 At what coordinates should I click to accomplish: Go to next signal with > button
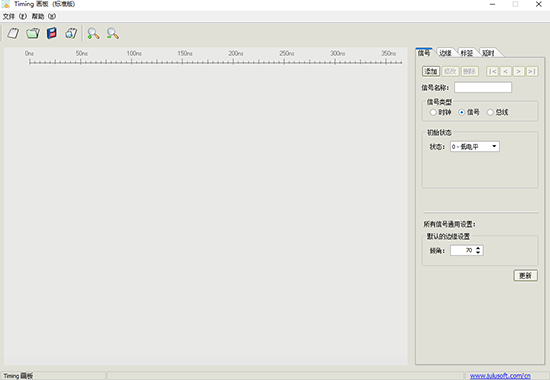click(518, 72)
